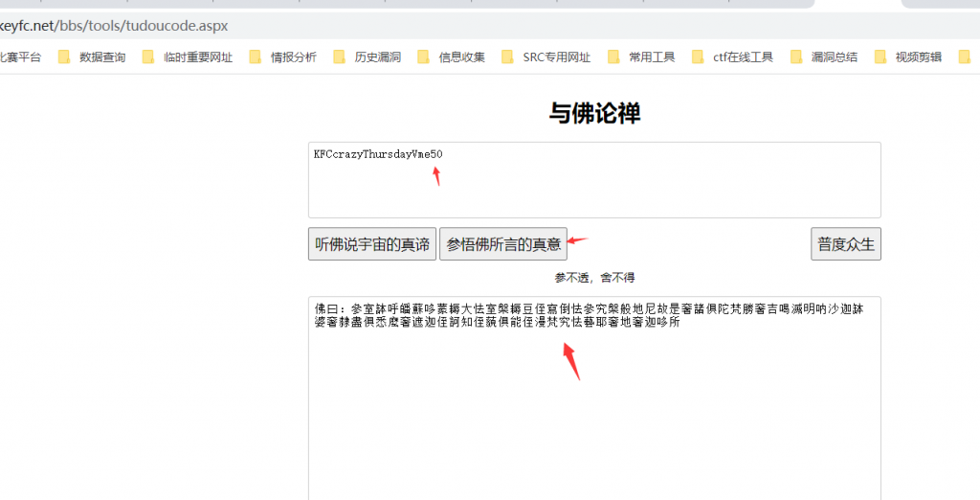Click the browser address bar URL
This screenshot has height=500, width=980.
[114, 26]
